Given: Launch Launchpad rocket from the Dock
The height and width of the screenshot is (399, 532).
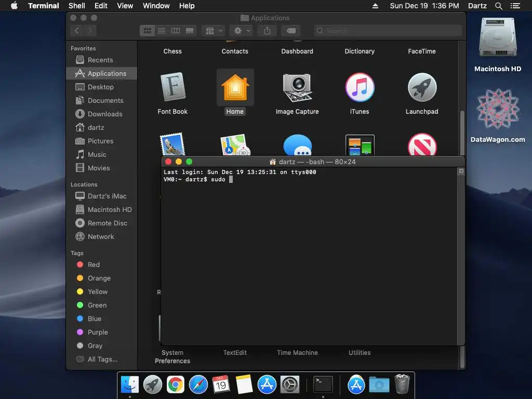Looking at the screenshot, I should pyautogui.click(x=153, y=385).
